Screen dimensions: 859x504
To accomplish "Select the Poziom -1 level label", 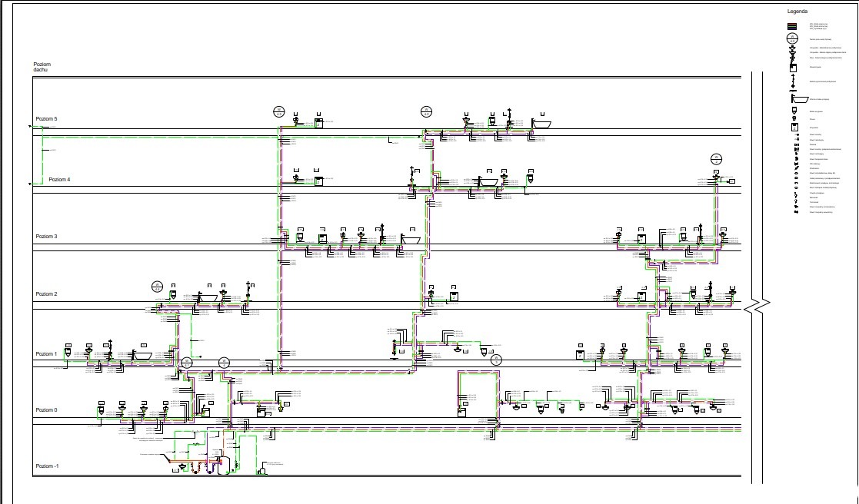I will (x=47, y=466).
